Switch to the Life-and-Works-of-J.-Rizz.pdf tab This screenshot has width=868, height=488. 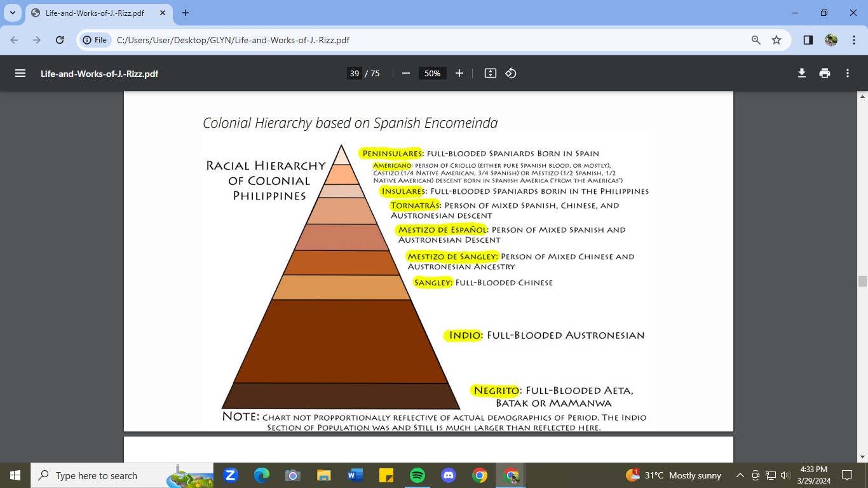[95, 13]
